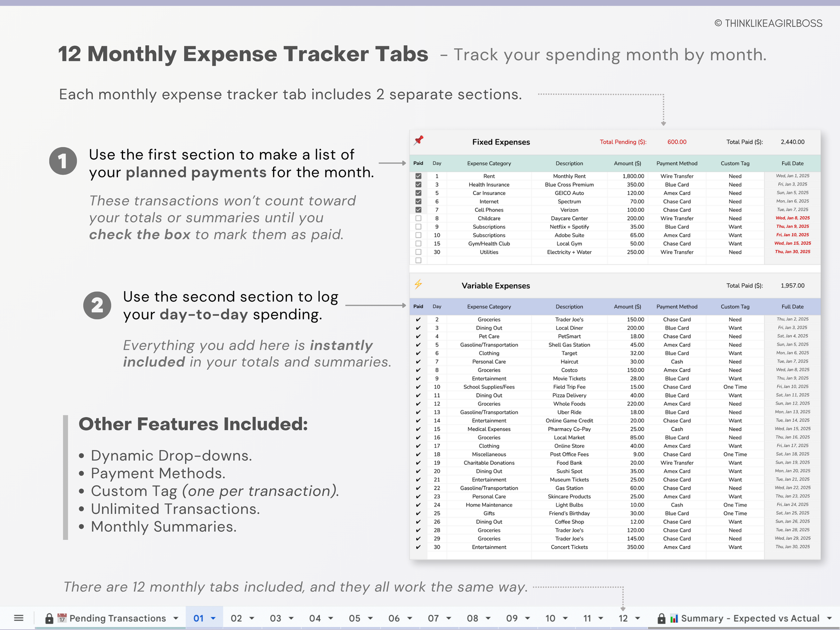
Task: Expand the 01 tab dropdown arrow
Action: point(213,618)
